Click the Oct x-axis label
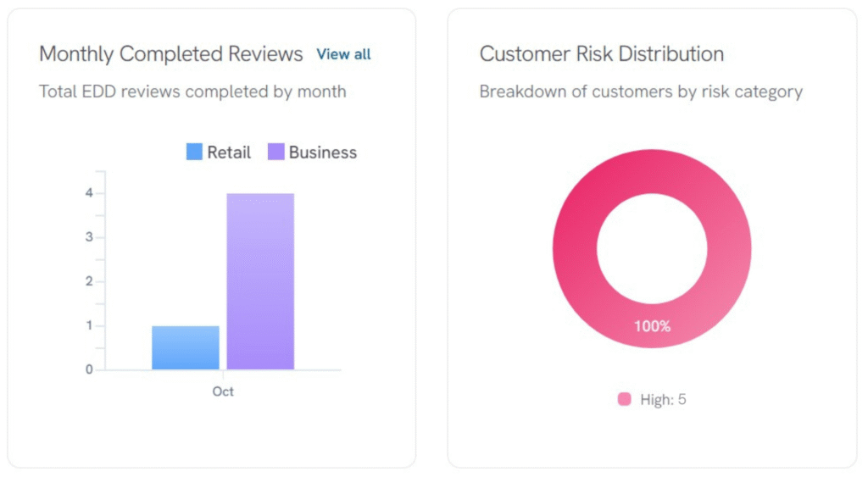The width and height of the screenshot is (868, 488). pyautogui.click(x=223, y=391)
